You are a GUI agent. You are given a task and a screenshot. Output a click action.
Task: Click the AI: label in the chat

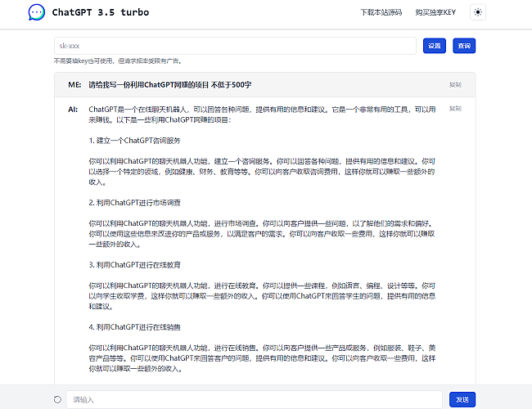click(73, 109)
